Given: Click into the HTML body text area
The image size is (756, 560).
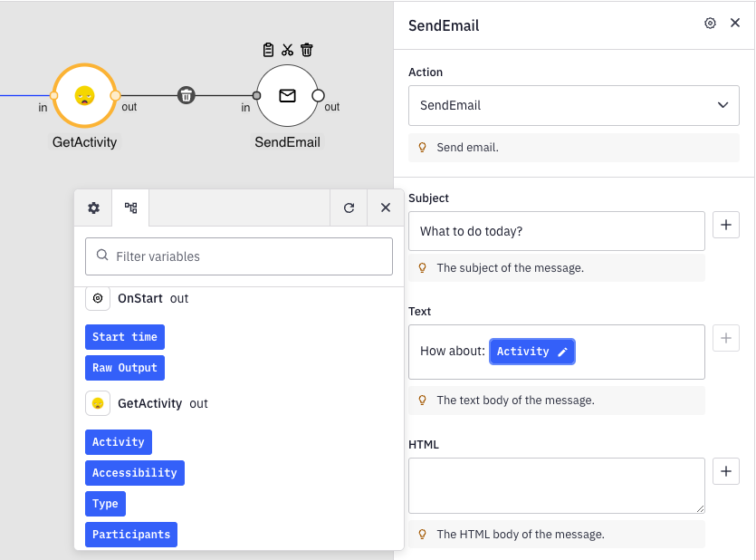Looking at the screenshot, I should [556, 486].
